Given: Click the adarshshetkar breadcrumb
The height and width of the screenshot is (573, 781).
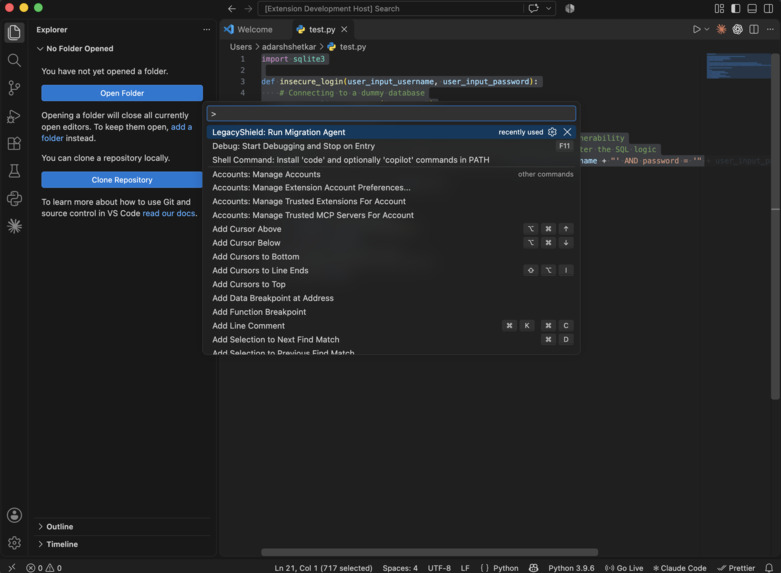Looking at the screenshot, I should pyautogui.click(x=289, y=47).
